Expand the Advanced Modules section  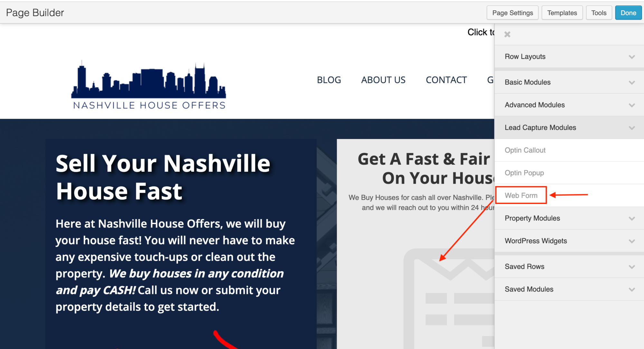569,105
